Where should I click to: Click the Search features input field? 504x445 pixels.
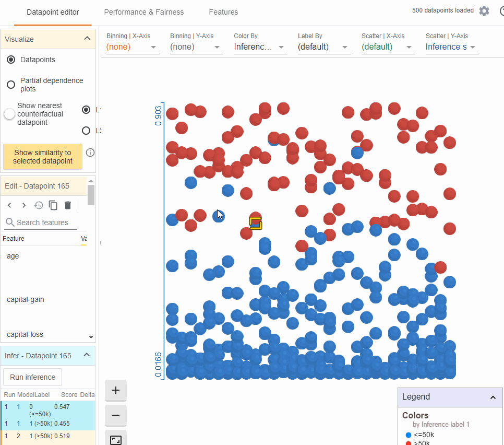(x=40, y=223)
